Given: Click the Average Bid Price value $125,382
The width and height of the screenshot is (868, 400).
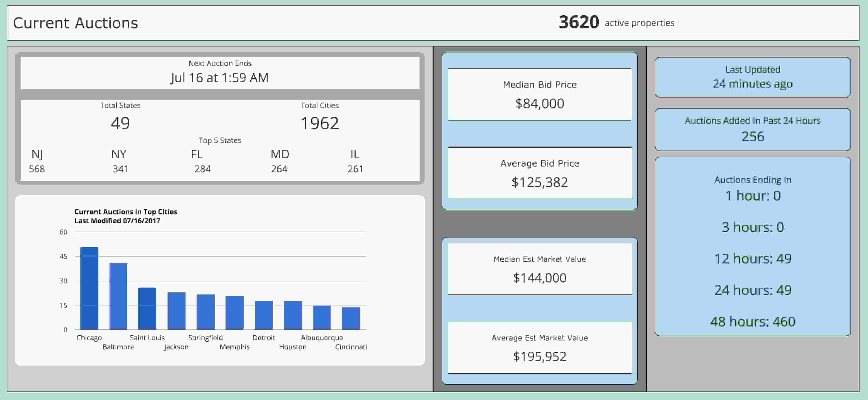Looking at the screenshot, I should (x=540, y=182).
